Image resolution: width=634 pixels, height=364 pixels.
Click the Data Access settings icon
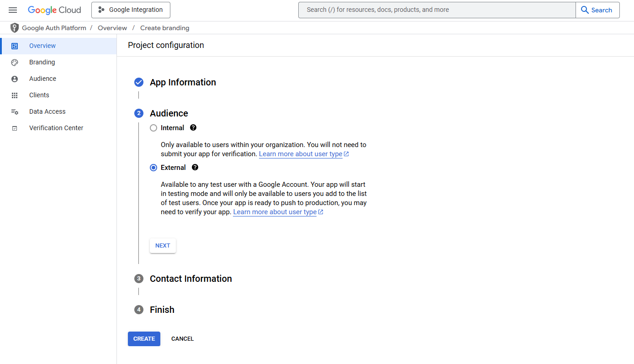15,112
